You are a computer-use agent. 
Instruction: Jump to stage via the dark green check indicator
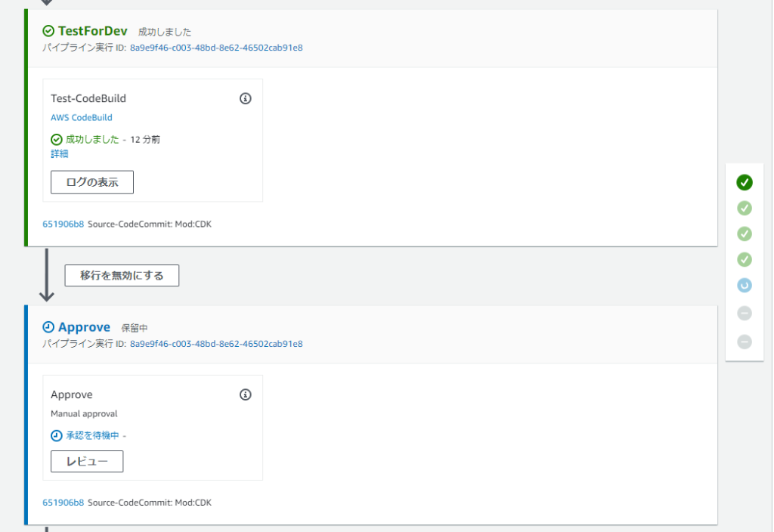coord(745,183)
